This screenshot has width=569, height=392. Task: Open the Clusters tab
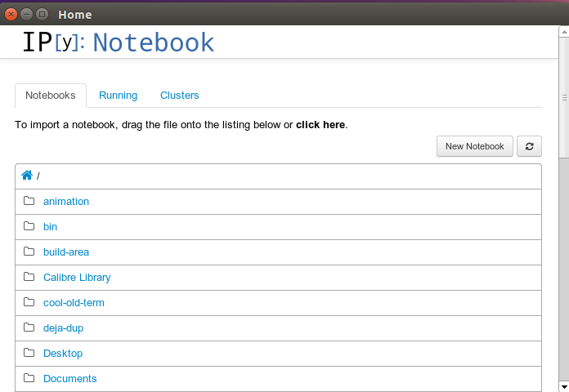180,96
